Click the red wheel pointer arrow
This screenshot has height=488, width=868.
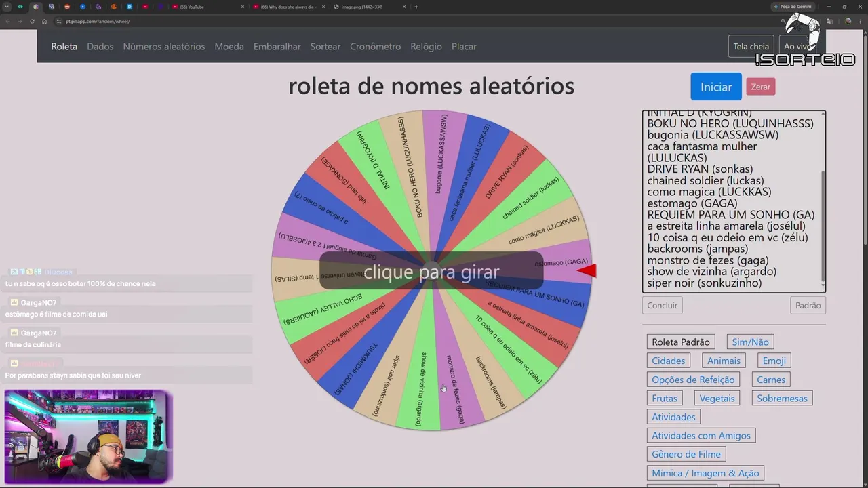click(x=587, y=271)
